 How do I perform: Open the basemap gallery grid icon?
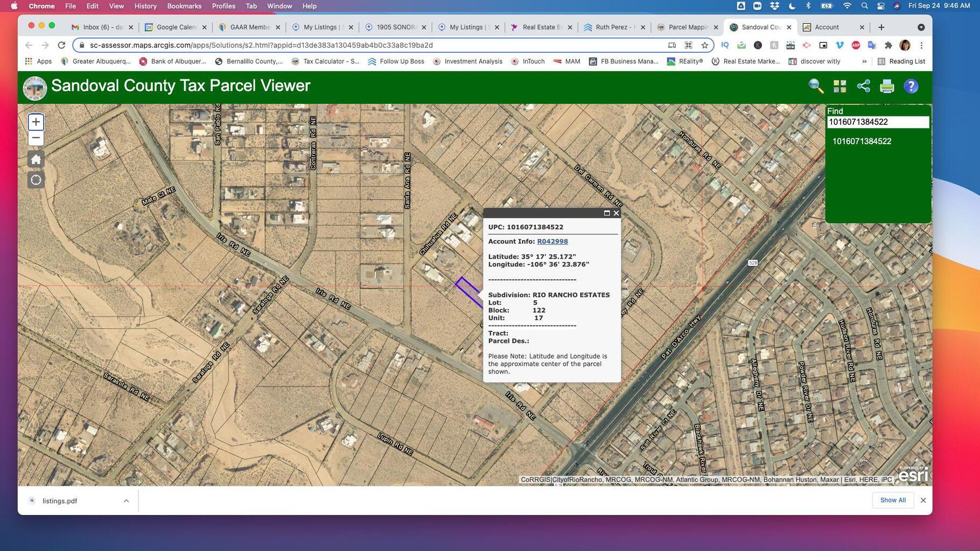pyautogui.click(x=840, y=86)
